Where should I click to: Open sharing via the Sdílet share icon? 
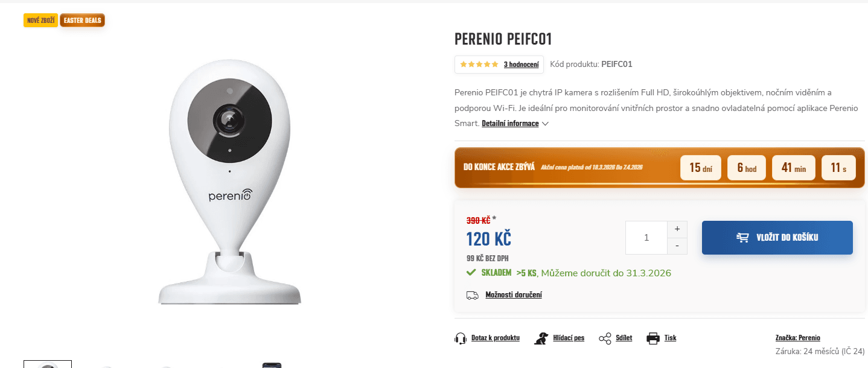(x=605, y=338)
